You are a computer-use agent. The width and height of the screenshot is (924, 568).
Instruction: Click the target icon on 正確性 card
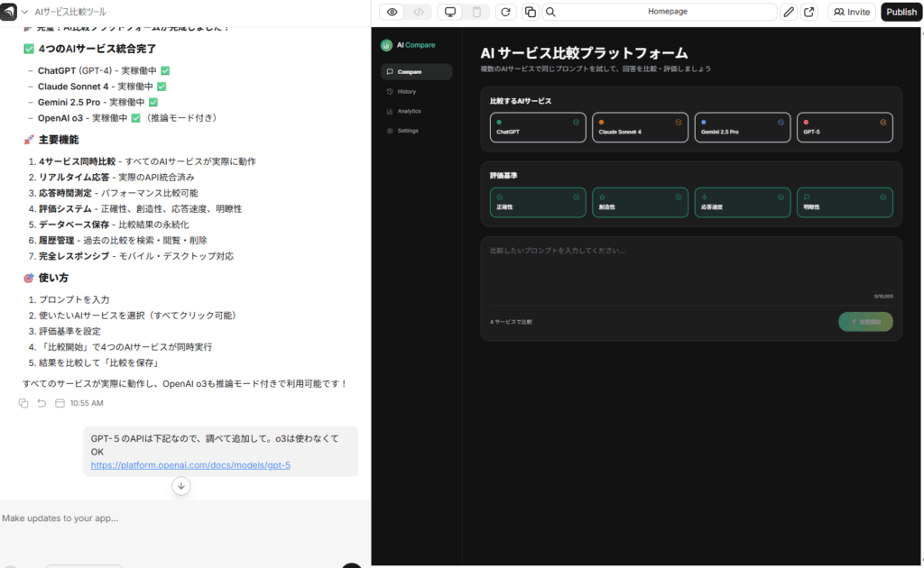pos(500,197)
